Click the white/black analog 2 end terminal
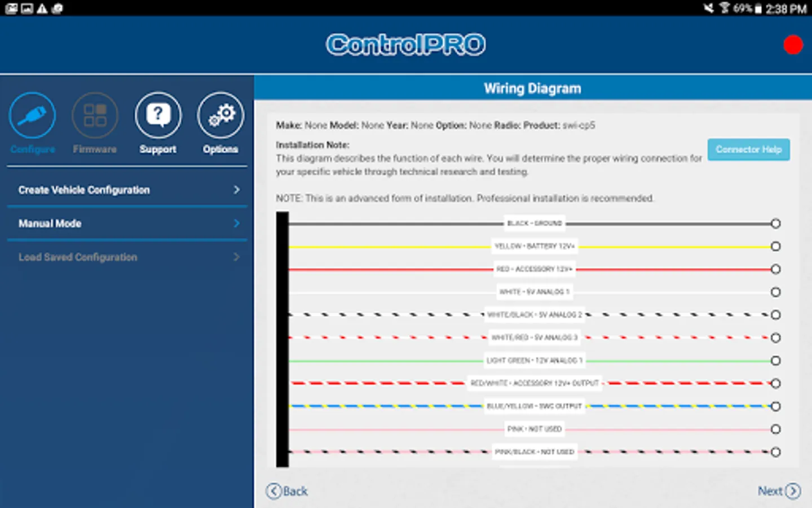The width and height of the screenshot is (812, 508). tap(776, 315)
